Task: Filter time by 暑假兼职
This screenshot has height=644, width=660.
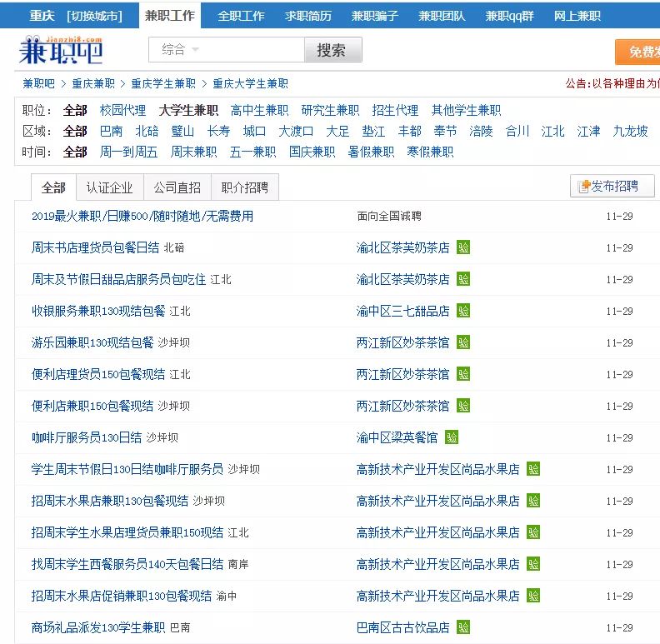Action: click(371, 152)
